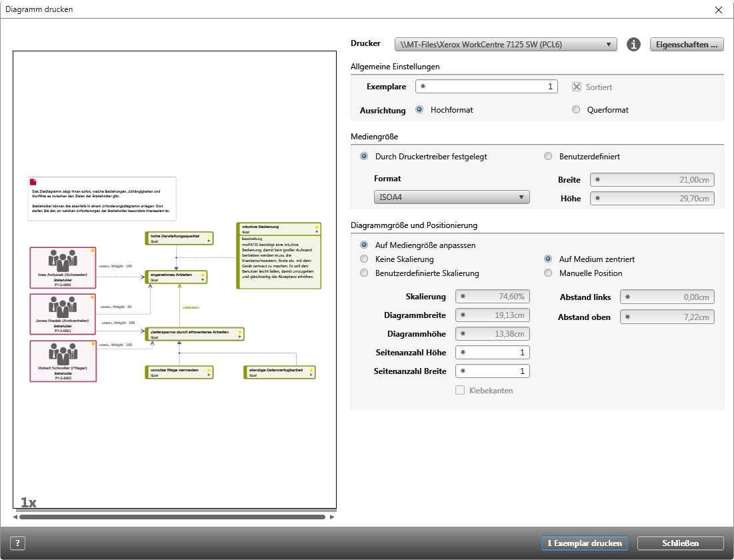Enable Keine Skalierung
The height and width of the screenshot is (560, 734).
[x=364, y=259]
